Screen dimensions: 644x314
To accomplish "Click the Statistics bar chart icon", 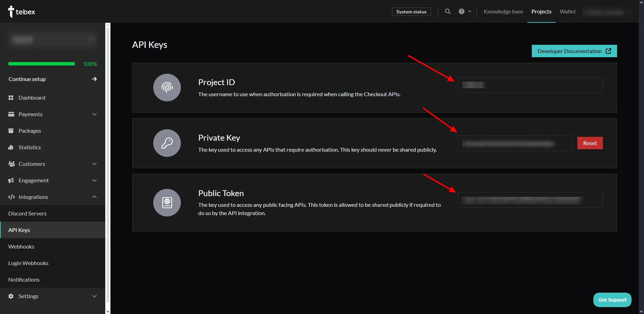I will pyautogui.click(x=11, y=148).
